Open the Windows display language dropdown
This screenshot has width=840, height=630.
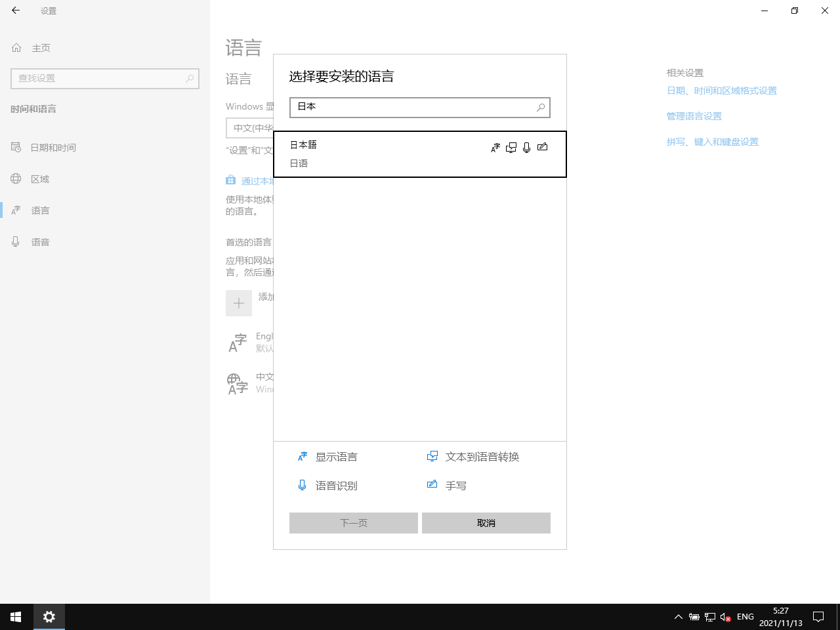point(250,128)
